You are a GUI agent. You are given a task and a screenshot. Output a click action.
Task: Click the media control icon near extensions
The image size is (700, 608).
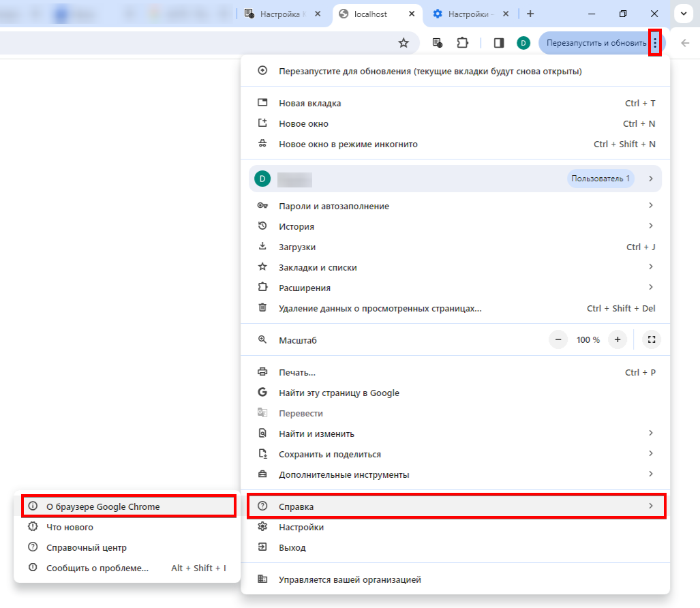pos(438,43)
